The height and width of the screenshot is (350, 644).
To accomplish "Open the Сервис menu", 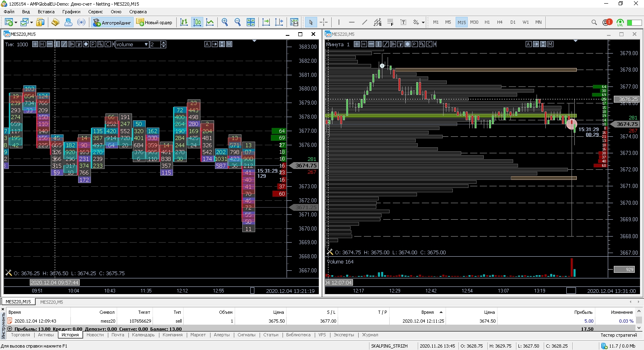I will coord(95,12).
